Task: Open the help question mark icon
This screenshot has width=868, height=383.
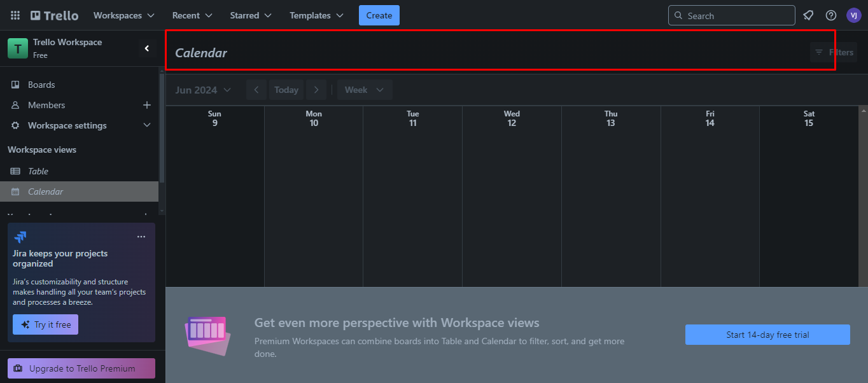Action: pyautogui.click(x=831, y=15)
